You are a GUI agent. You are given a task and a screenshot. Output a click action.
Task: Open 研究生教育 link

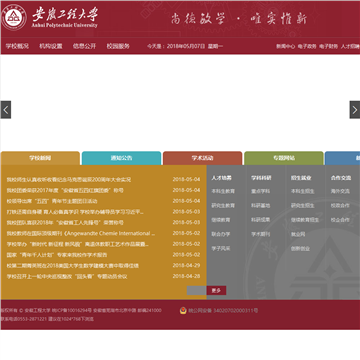pos(223,206)
